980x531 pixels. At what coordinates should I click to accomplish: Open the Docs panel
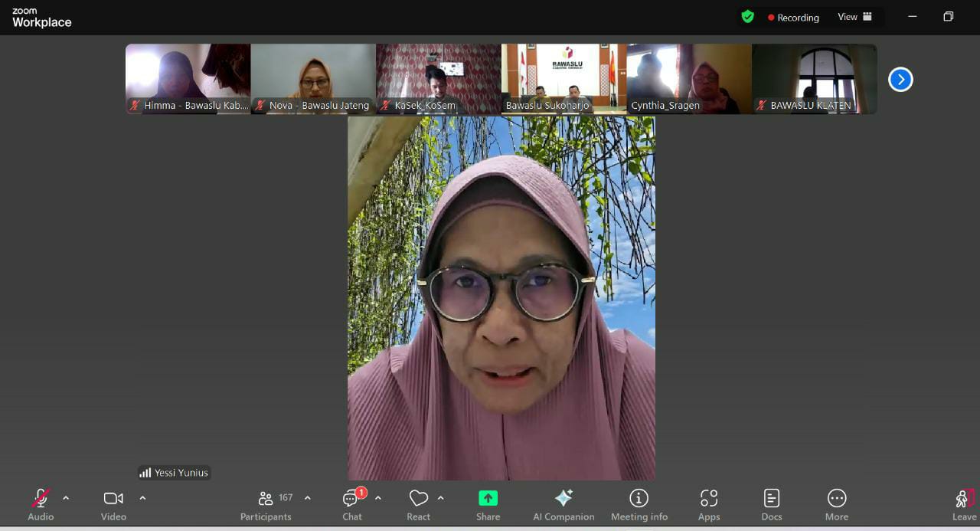pyautogui.click(x=771, y=503)
